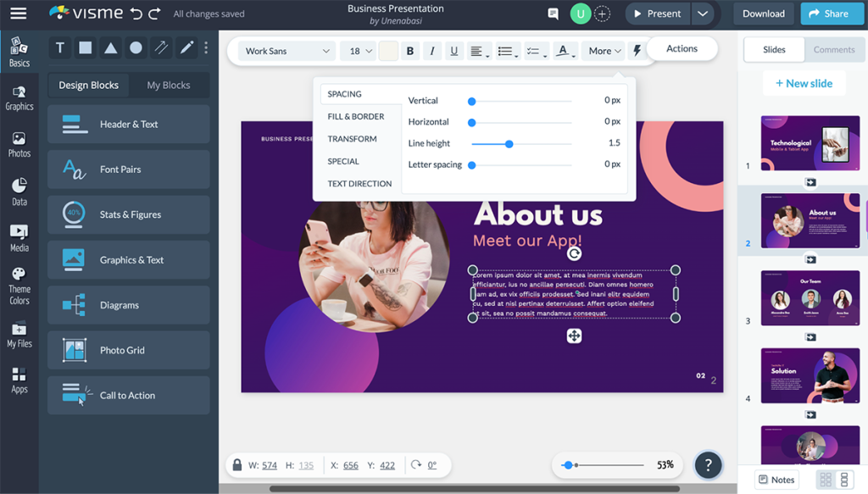This screenshot has width=868, height=494.
Task: Toggle italic formatting
Action: tap(431, 51)
